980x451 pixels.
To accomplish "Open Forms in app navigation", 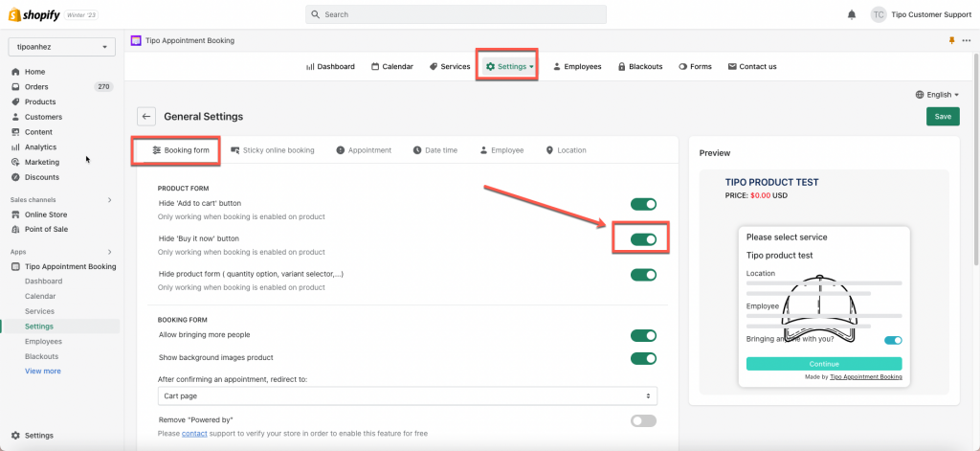I will point(695,66).
